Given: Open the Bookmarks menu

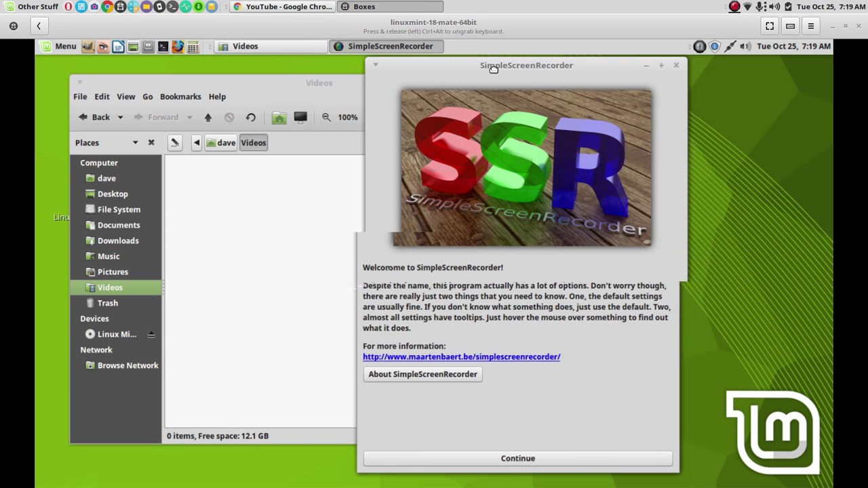Looking at the screenshot, I should (x=180, y=96).
